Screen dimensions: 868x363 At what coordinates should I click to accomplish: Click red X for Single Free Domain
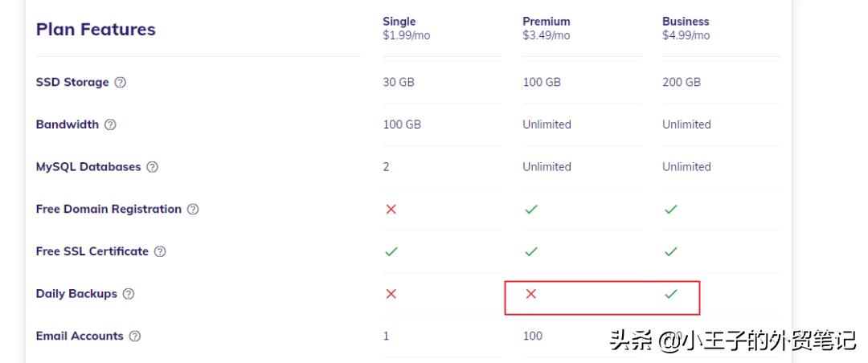click(391, 210)
